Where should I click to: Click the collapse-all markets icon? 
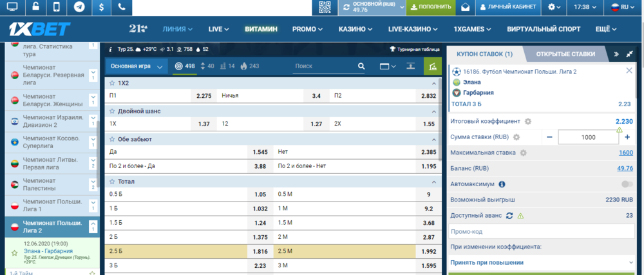point(410,66)
